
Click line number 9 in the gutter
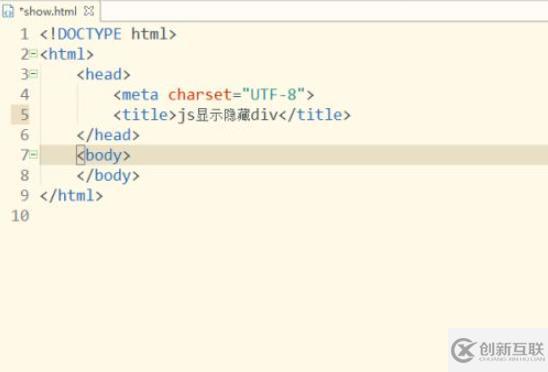24,195
